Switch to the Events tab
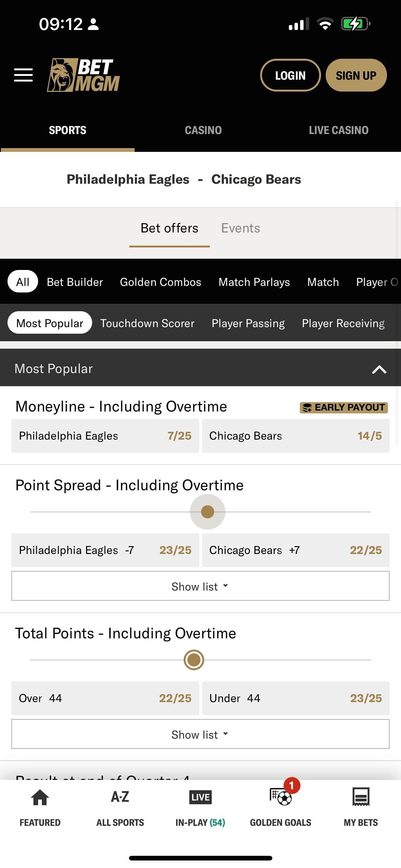Viewport: 401px width, 868px height. pos(240,228)
